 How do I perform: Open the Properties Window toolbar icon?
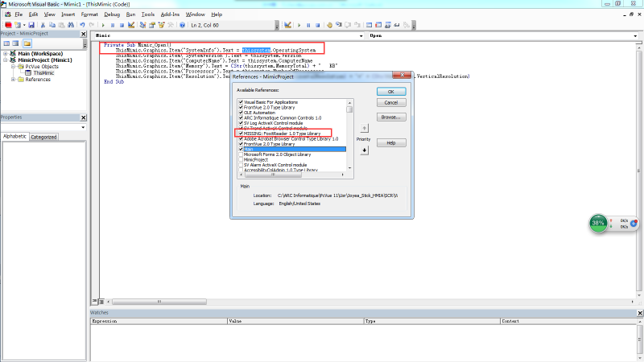pyautogui.click(x=152, y=25)
